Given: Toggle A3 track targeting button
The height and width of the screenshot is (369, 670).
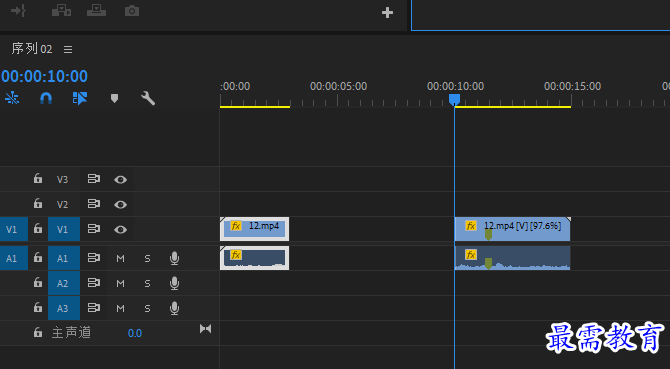Looking at the screenshot, I should click(x=64, y=308).
